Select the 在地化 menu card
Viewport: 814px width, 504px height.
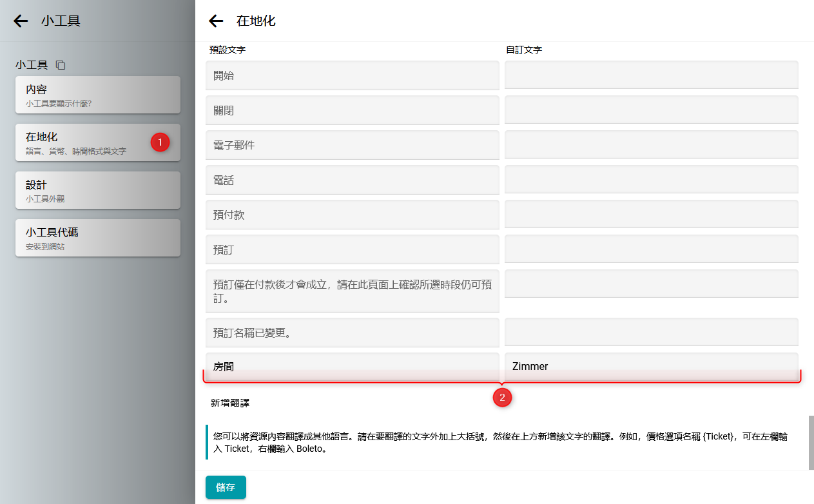tap(84, 142)
